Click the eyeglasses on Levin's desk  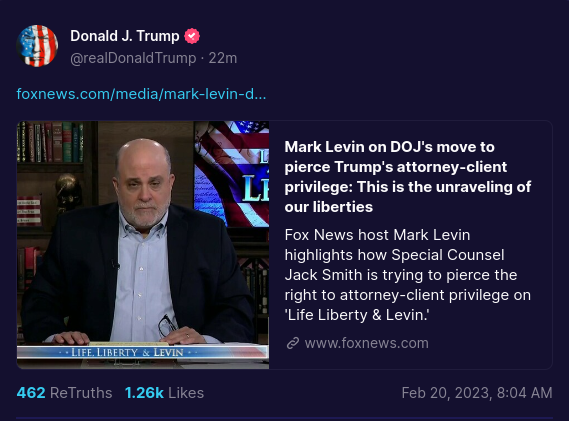[167, 325]
